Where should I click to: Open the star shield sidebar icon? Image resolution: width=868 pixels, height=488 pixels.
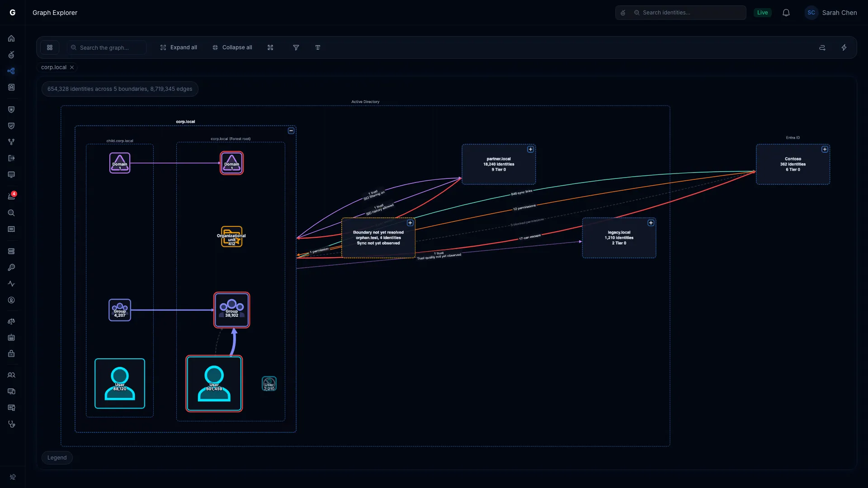click(11, 109)
